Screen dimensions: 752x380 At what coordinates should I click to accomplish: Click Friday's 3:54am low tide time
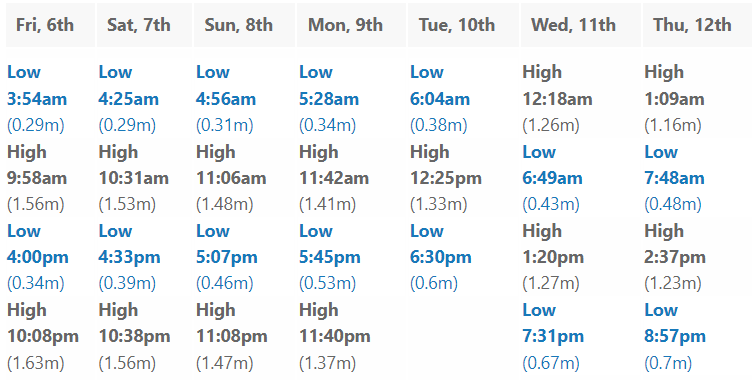pyautogui.click(x=37, y=99)
